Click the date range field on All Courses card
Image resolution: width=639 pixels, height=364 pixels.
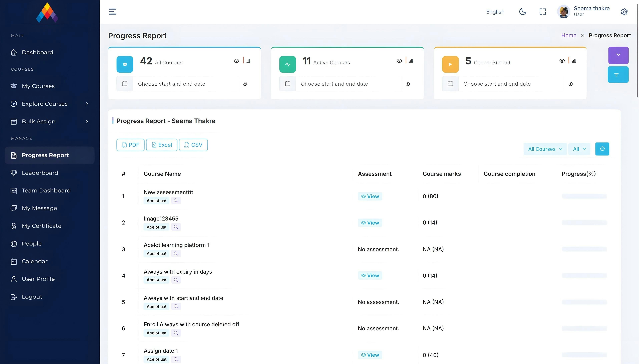click(186, 84)
